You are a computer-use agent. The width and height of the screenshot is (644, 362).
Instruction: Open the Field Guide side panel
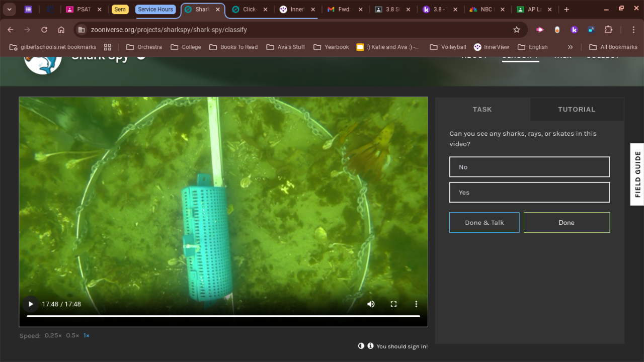pos(637,174)
